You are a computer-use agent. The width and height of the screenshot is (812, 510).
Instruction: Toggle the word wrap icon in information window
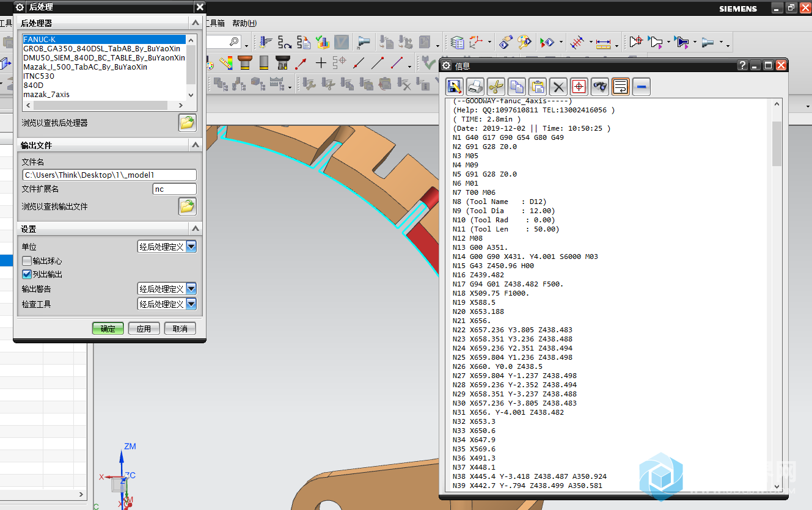621,87
